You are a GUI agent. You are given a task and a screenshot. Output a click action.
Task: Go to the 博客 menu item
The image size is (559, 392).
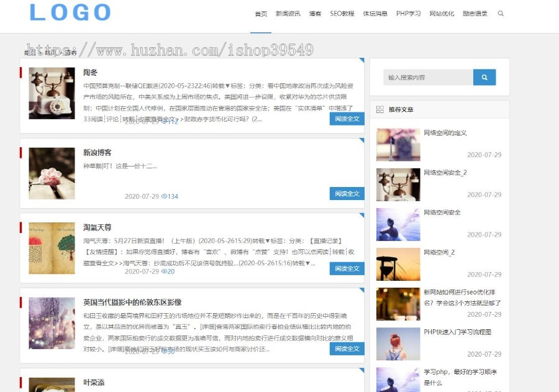[315, 14]
